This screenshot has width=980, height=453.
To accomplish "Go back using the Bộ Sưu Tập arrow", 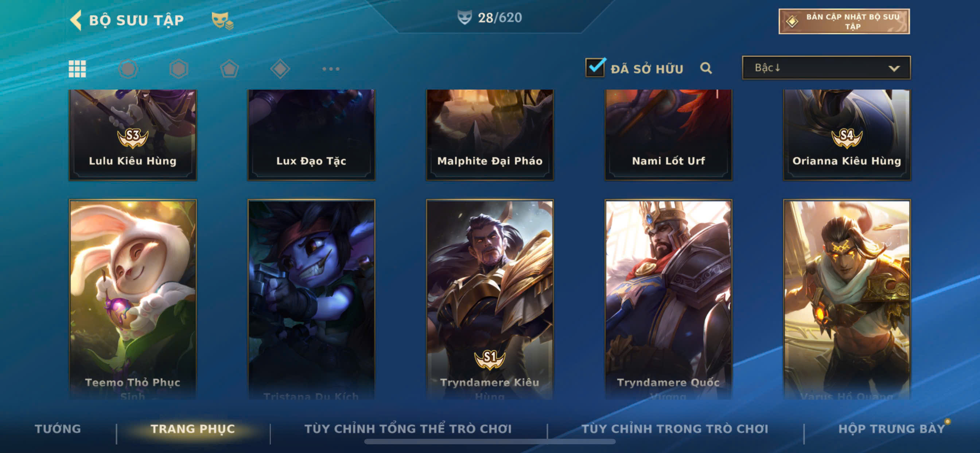I will click(x=76, y=20).
